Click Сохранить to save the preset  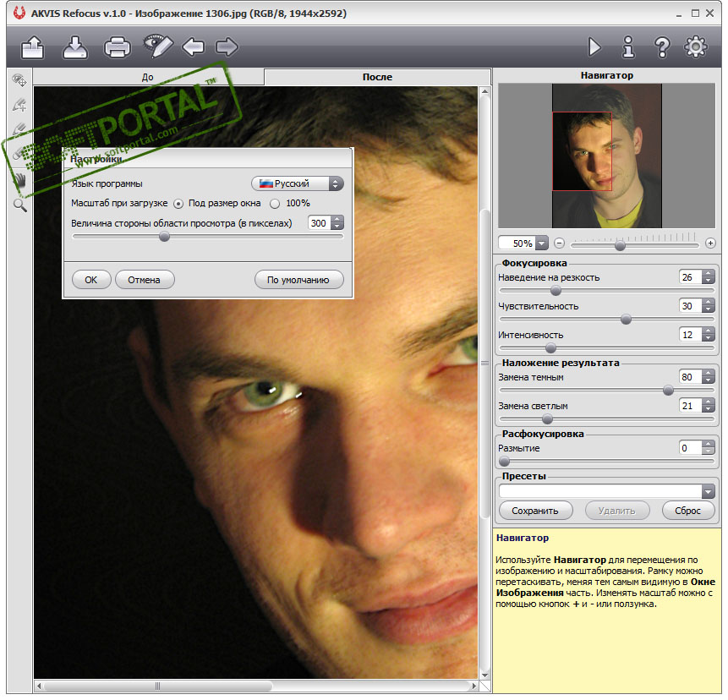535,511
